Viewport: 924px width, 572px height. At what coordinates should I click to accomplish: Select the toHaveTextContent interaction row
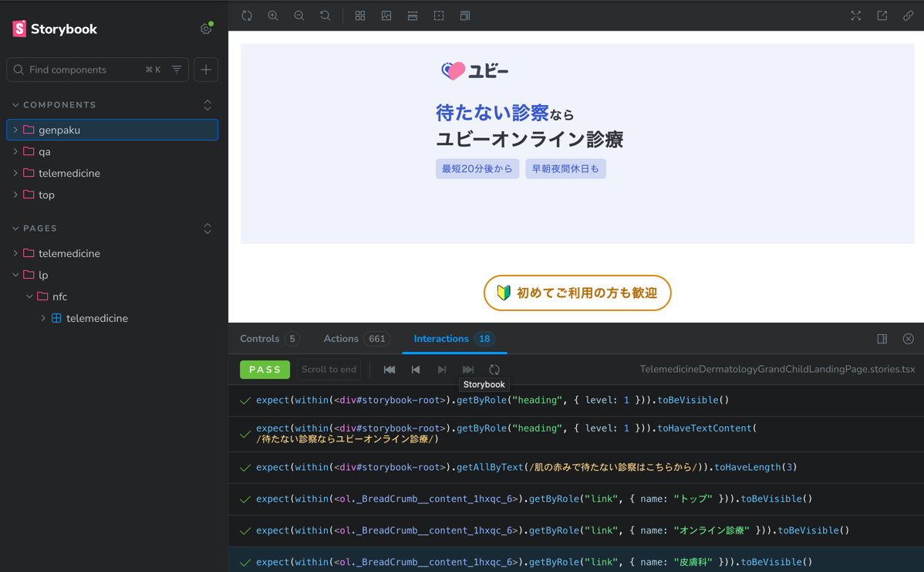(575, 434)
